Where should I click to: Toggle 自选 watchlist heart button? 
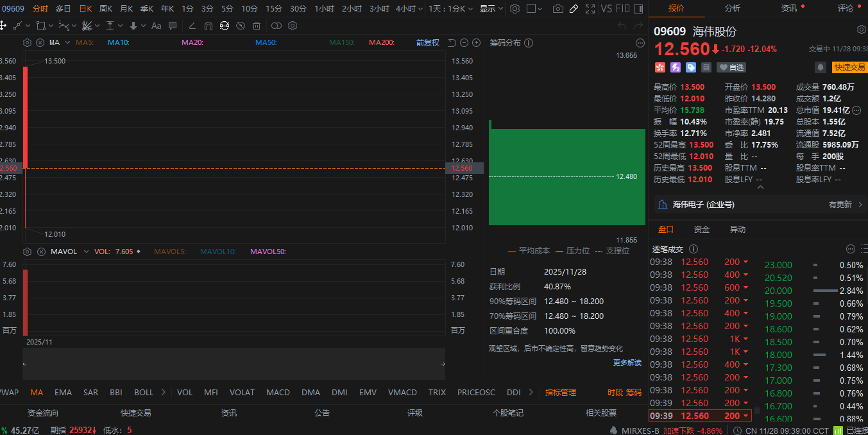point(731,67)
